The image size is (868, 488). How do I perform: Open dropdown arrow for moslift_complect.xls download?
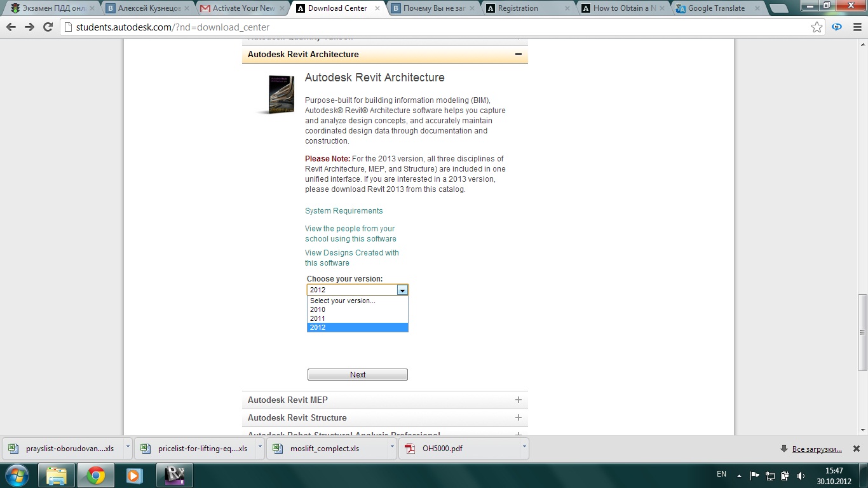click(x=392, y=447)
